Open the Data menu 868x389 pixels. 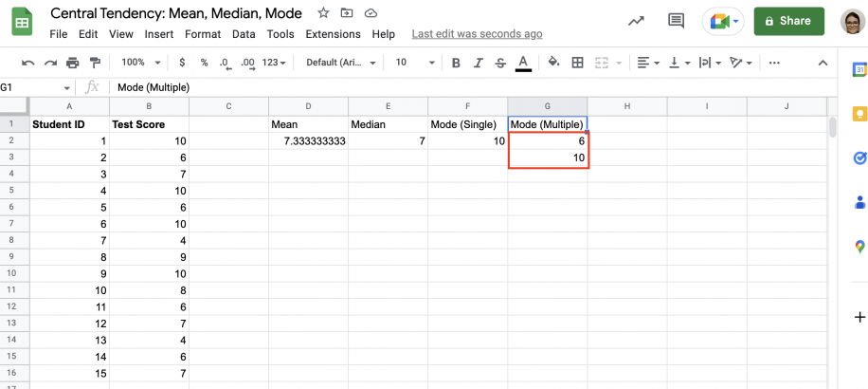coord(244,34)
